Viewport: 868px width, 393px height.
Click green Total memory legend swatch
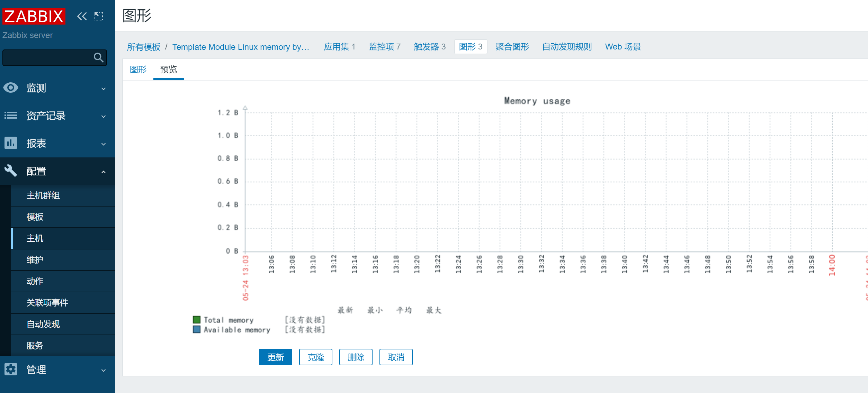tap(197, 320)
